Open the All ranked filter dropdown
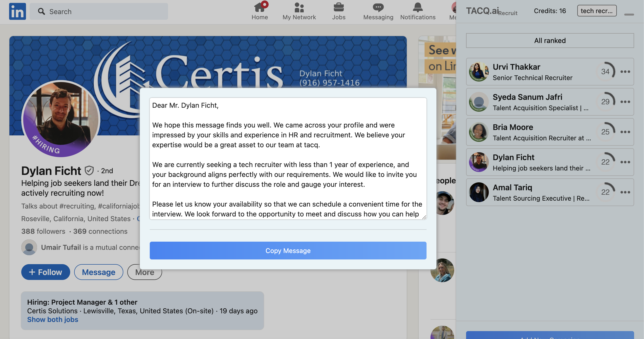This screenshot has width=644, height=339. pyautogui.click(x=550, y=41)
